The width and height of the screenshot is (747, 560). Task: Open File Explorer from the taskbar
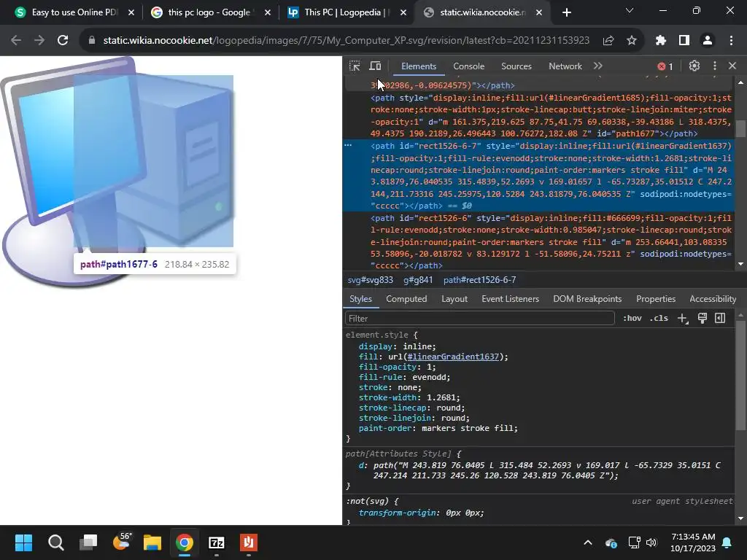point(152,542)
